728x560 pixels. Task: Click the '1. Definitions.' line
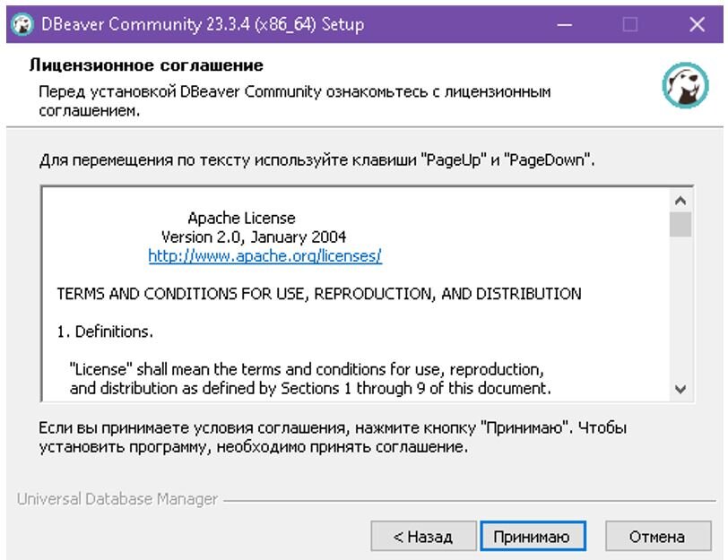click(x=105, y=332)
